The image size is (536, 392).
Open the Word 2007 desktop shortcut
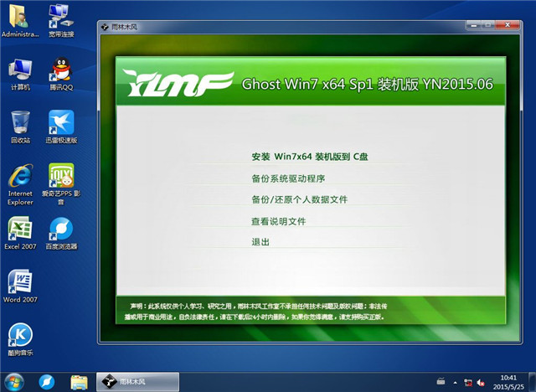(x=20, y=281)
